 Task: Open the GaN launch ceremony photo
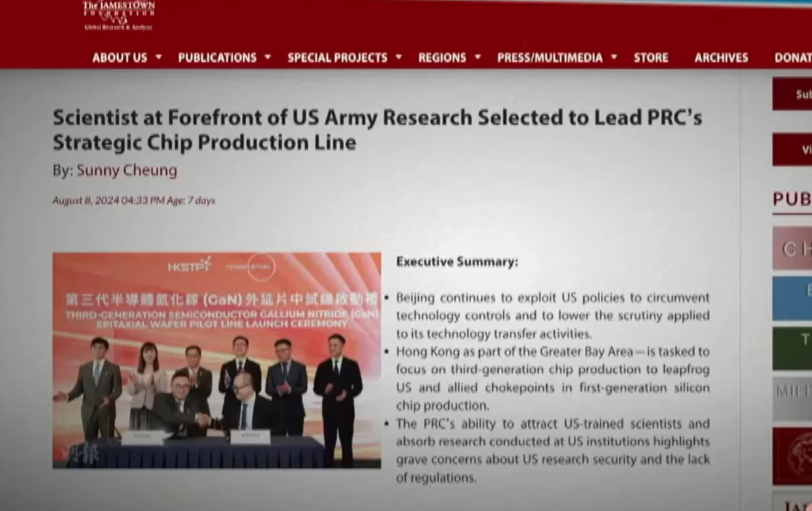216,360
